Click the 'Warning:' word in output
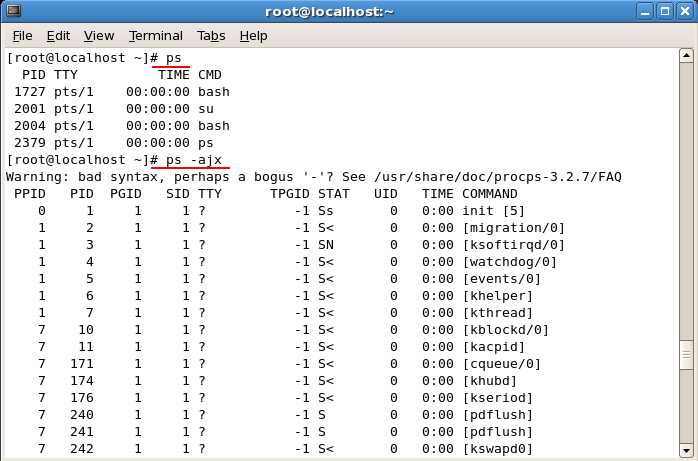The height and width of the screenshot is (461, 698). (38, 177)
